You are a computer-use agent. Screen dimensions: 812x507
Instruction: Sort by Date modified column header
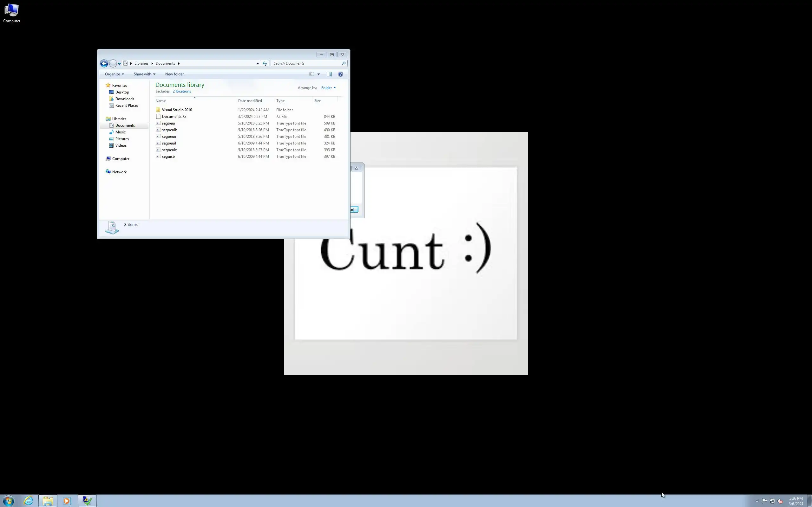point(250,101)
